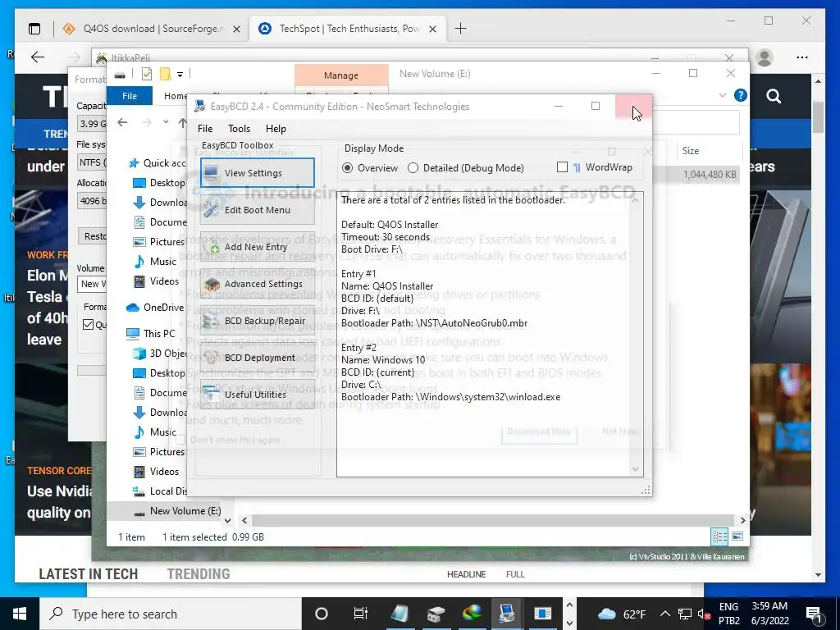Open the Windows Start menu

(20, 614)
